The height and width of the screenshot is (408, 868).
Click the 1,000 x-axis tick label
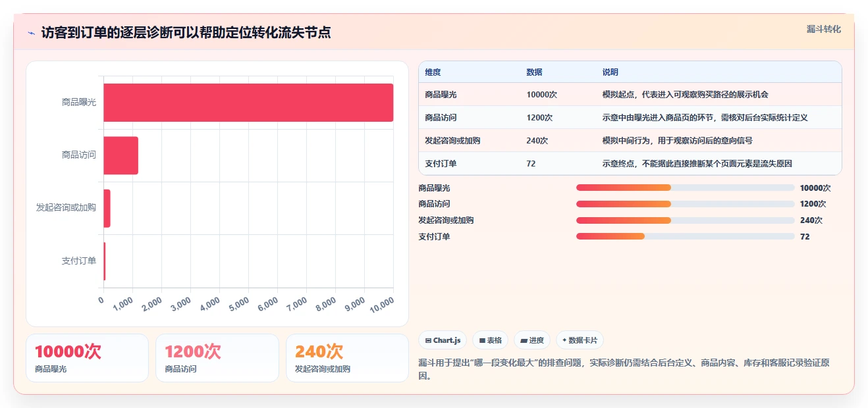coord(122,303)
